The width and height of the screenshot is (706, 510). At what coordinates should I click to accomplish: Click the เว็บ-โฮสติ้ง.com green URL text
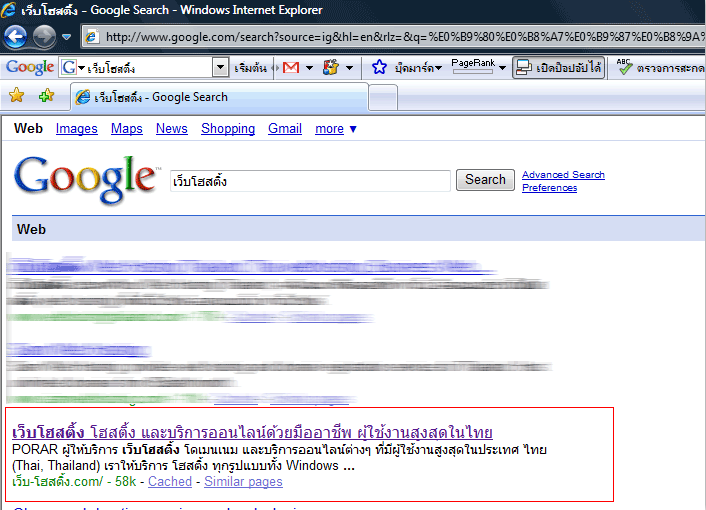click(57, 482)
